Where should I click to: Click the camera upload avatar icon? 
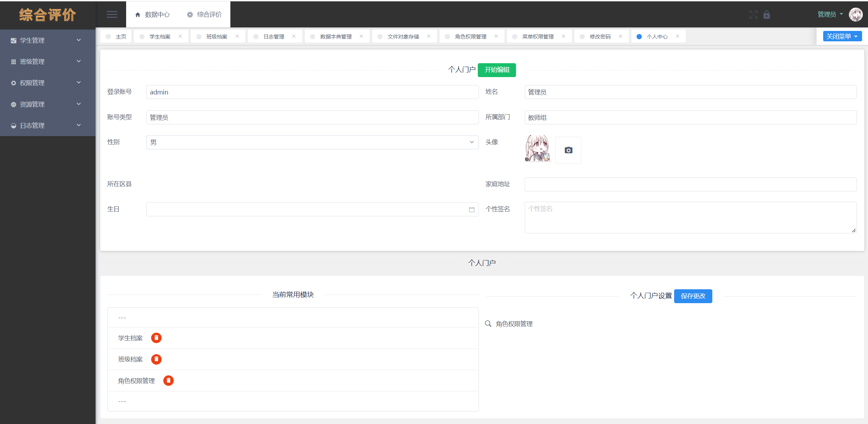(568, 150)
